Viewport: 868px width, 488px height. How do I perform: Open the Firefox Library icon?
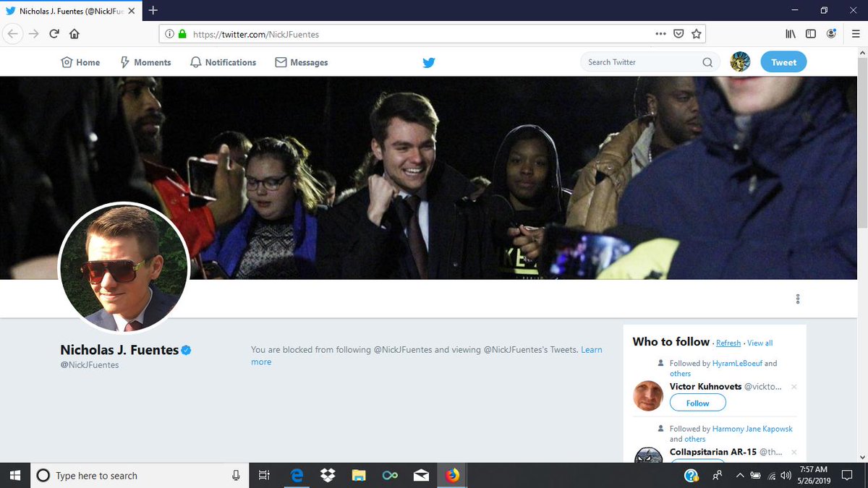point(791,34)
